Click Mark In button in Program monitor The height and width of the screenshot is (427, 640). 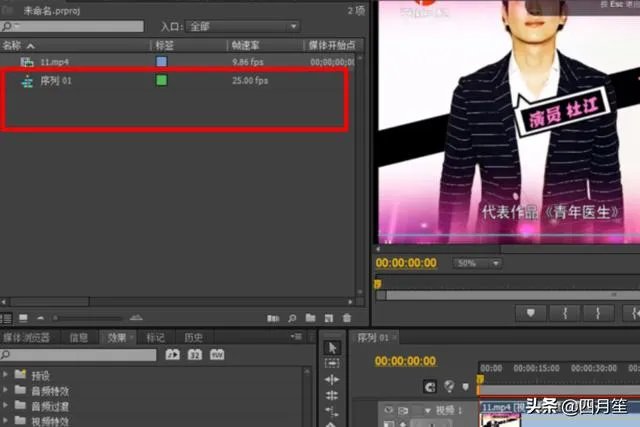click(x=565, y=313)
